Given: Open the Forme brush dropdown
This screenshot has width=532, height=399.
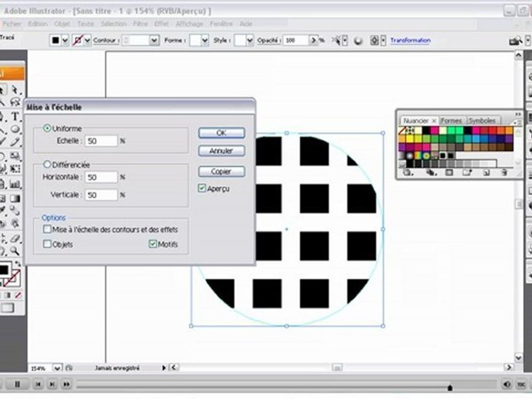Looking at the screenshot, I should 204,40.
